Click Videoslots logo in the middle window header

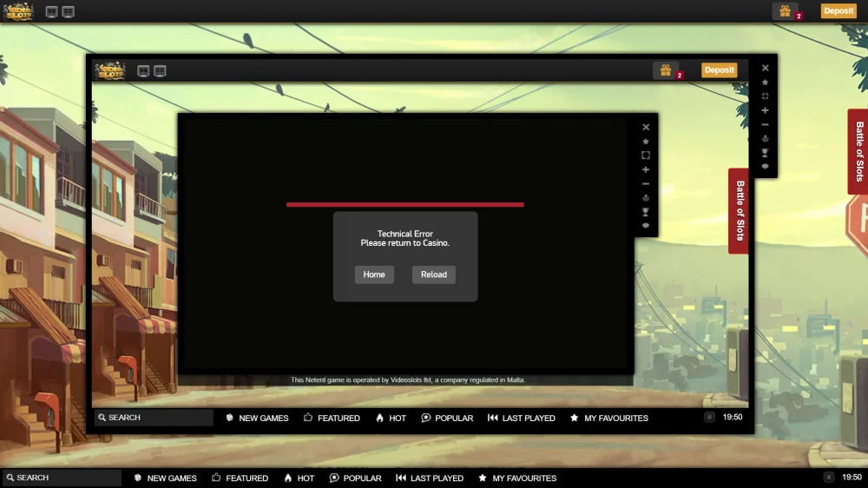pos(110,70)
